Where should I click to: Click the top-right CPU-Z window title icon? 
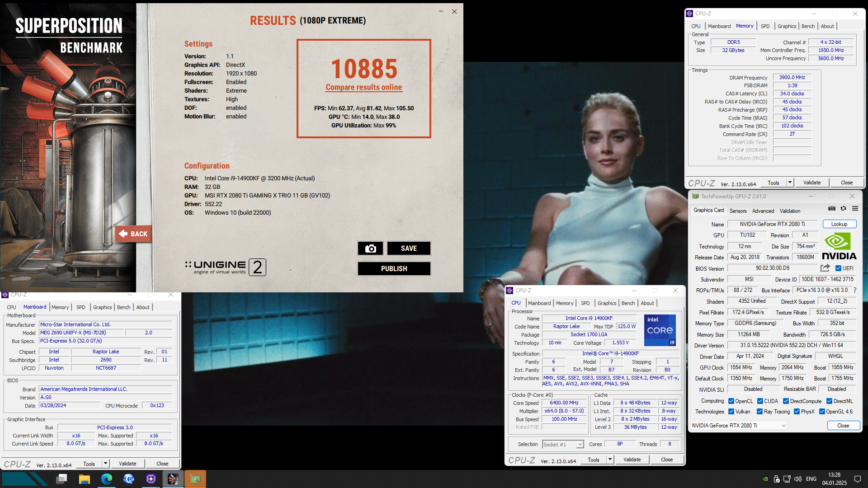point(689,14)
